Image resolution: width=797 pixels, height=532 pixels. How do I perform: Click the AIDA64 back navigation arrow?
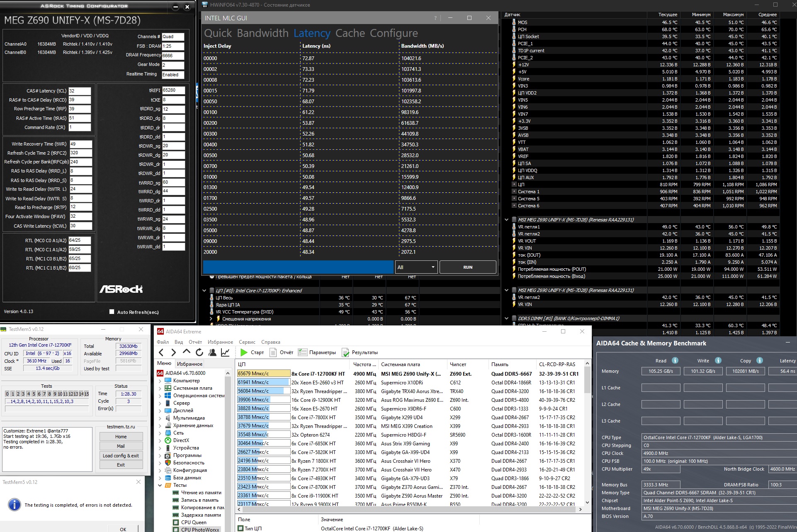(161, 352)
